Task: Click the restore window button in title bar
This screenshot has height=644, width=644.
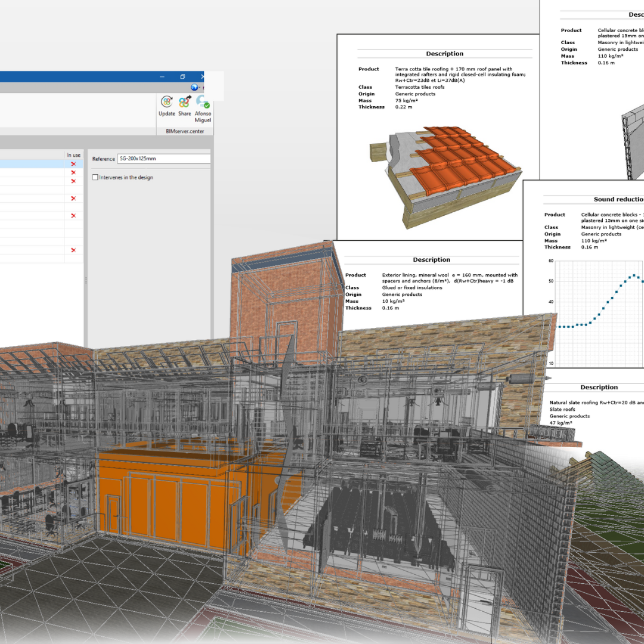Action: point(182,77)
